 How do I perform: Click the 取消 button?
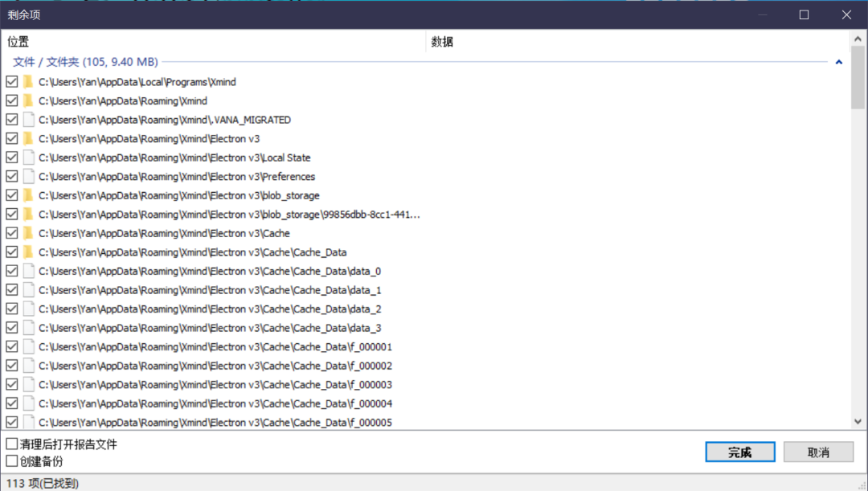pos(818,452)
